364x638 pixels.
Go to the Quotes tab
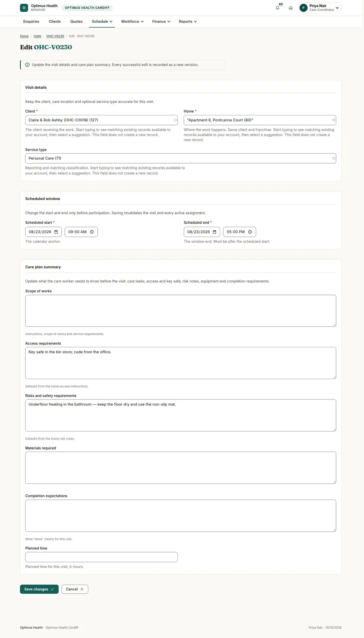tap(76, 22)
